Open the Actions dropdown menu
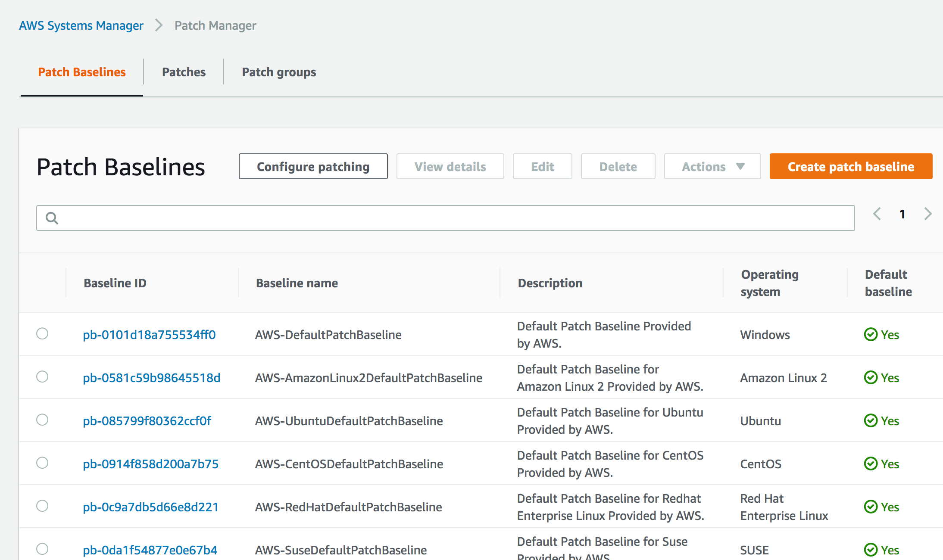This screenshot has height=560, width=943. [x=712, y=166]
